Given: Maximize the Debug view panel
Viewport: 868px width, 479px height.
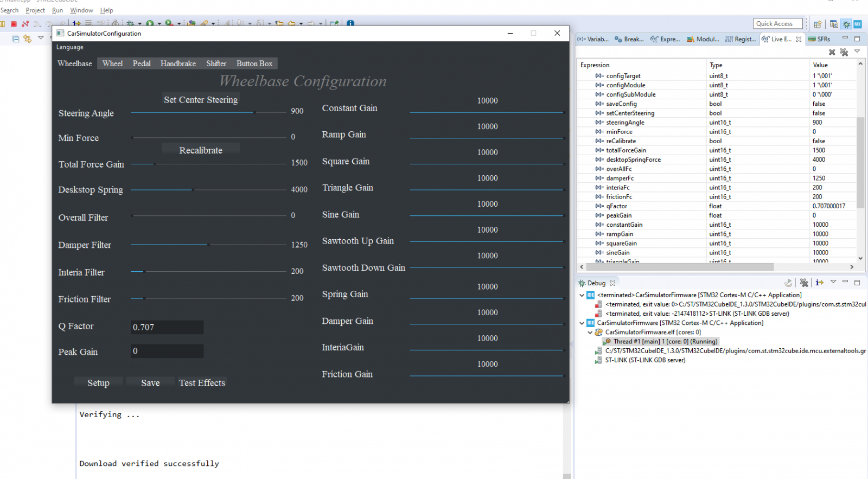Looking at the screenshot, I should pos(857,282).
